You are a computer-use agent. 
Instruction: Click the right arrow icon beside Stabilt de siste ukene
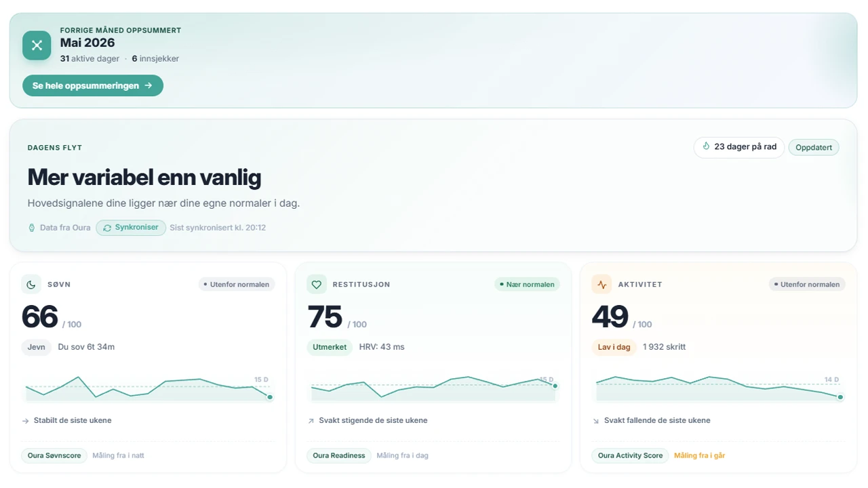(x=26, y=421)
